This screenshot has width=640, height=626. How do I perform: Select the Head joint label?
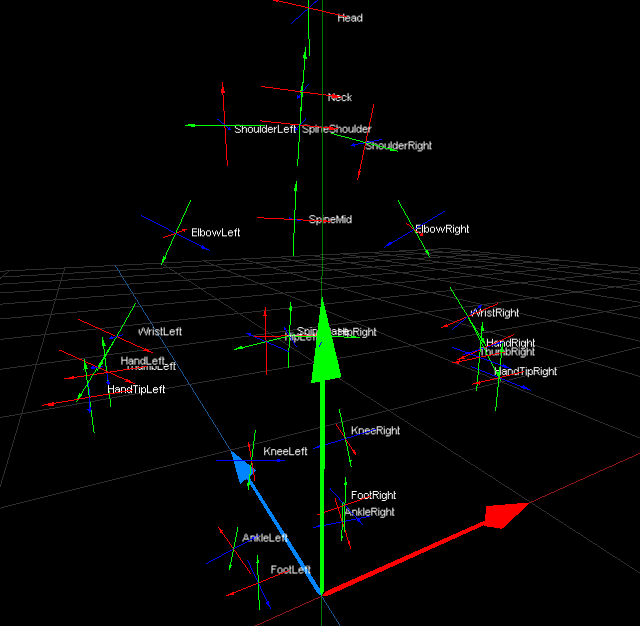click(x=350, y=18)
